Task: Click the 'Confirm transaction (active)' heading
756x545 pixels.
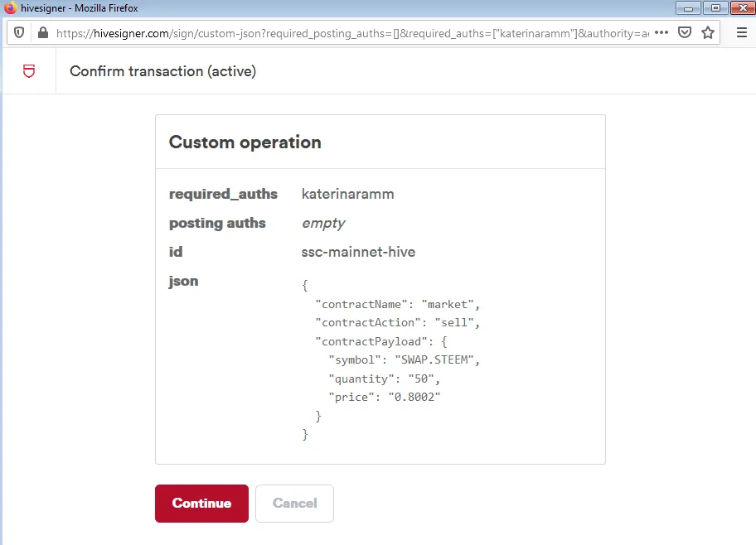Action: click(x=163, y=71)
